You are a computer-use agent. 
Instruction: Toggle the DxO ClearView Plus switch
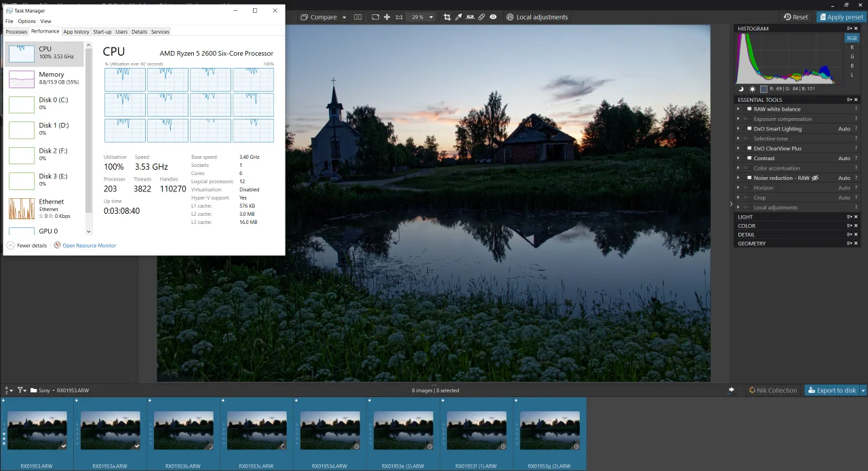pyautogui.click(x=749, y=148)
